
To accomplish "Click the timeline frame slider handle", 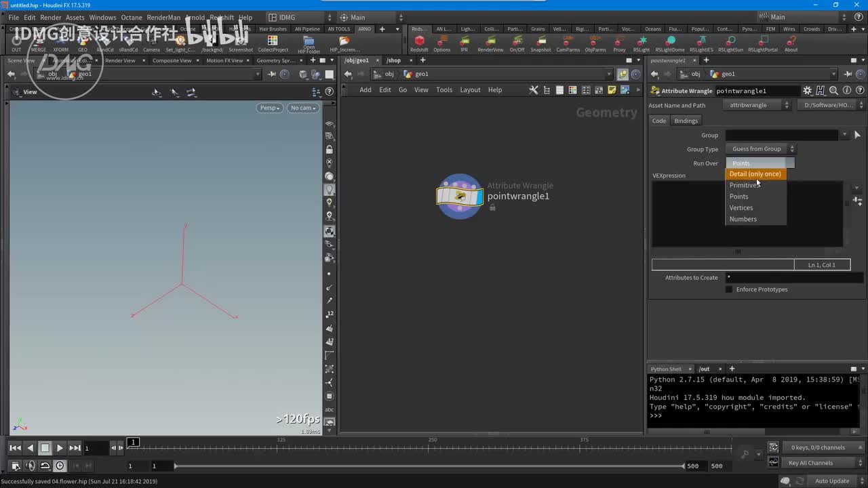I will coord(134,443).
